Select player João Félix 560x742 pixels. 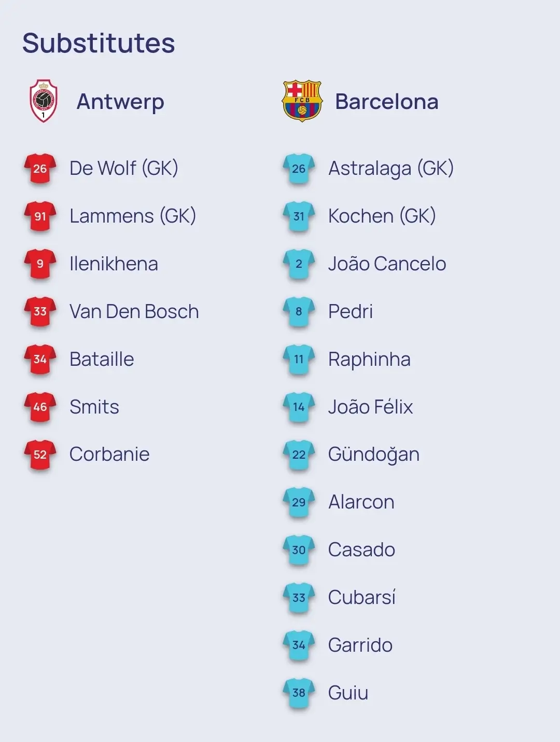tap(370, 407)
